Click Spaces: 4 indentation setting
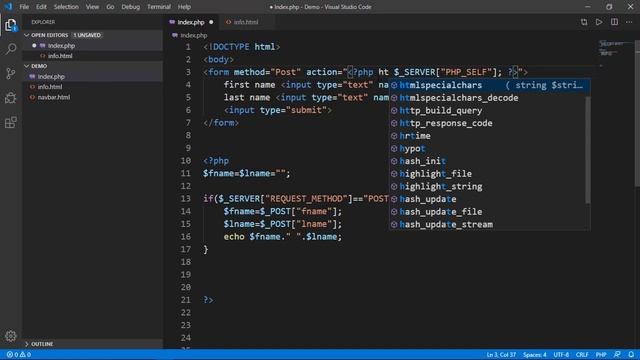This screenshot has height=360, width=640. 535,355
